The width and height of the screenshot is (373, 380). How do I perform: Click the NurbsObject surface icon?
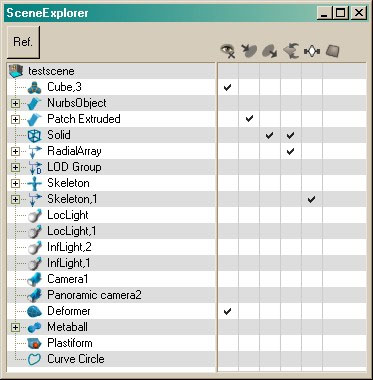point(34,103)
